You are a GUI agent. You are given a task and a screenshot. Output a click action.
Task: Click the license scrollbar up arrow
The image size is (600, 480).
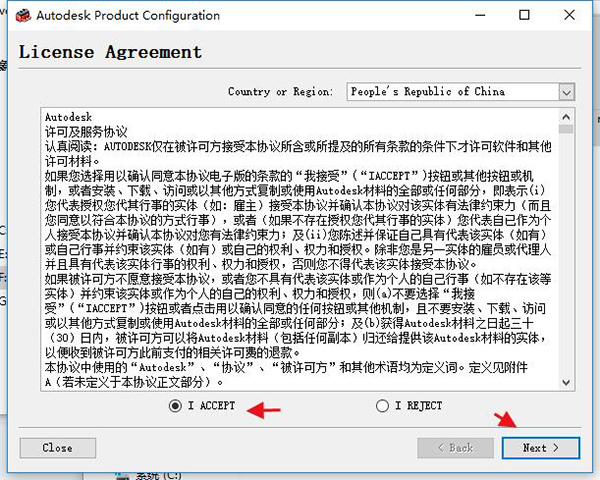click(x=566, y=117)
